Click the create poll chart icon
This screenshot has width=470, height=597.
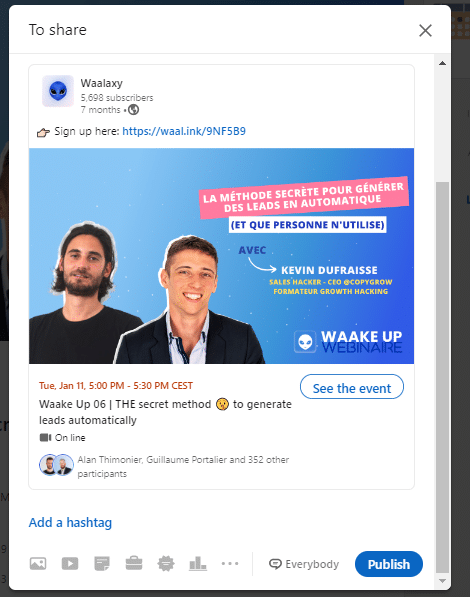(198, 563)
